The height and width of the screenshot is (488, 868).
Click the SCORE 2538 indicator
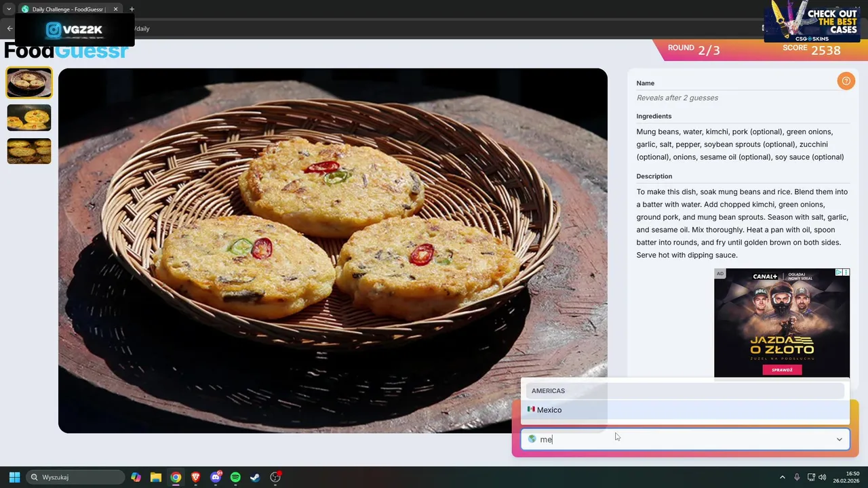point(811,49)
